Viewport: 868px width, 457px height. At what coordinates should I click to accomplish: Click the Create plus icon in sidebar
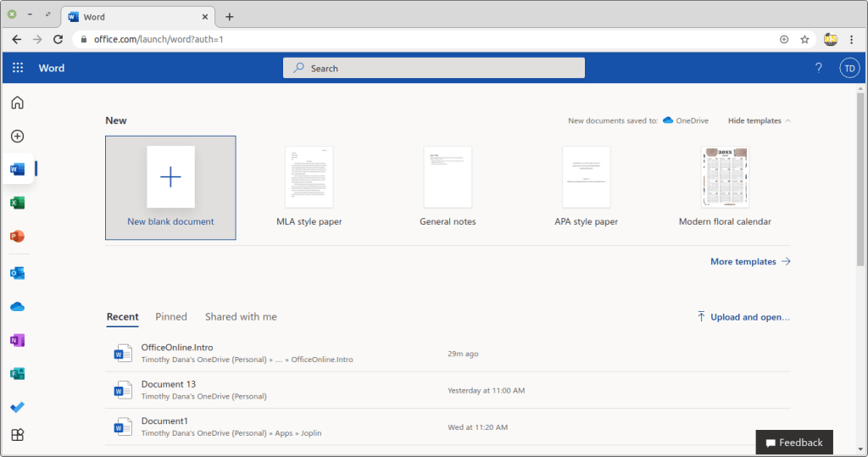click(17, 137)
